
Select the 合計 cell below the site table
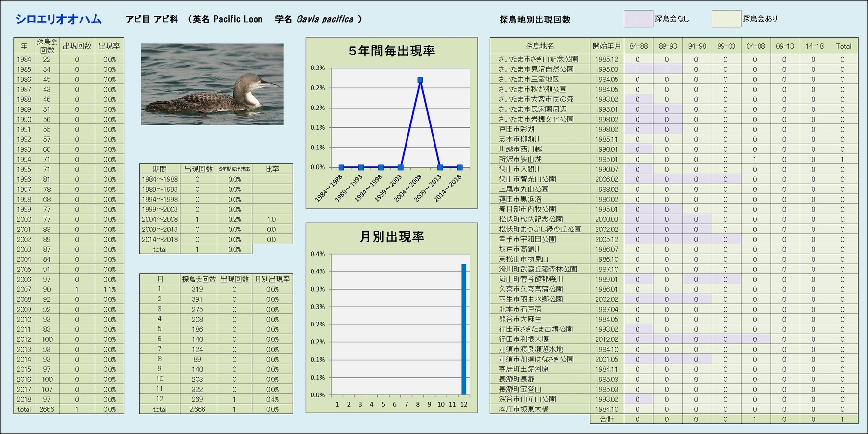coord(607,420)
